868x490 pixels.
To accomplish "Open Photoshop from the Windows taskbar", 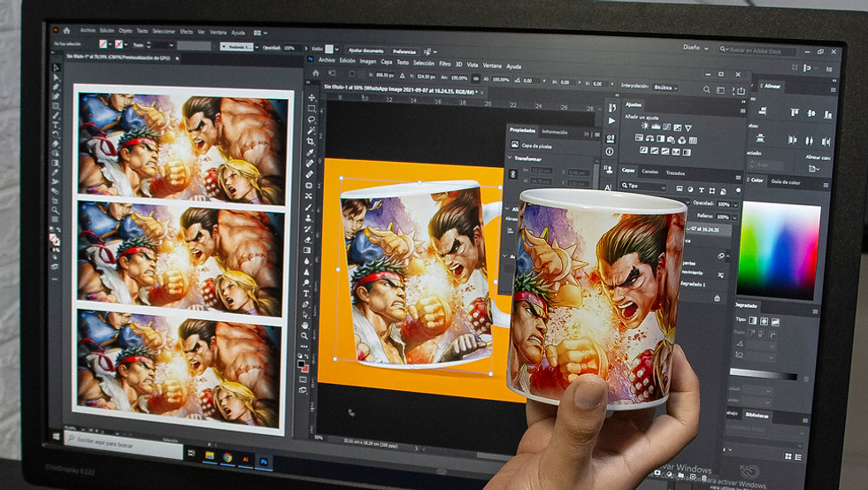I will click(264, 461).
